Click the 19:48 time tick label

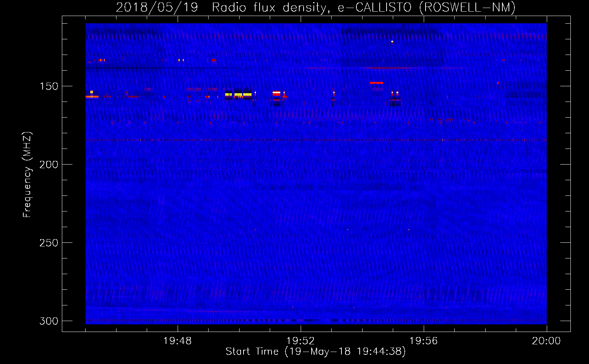[178, 341]
